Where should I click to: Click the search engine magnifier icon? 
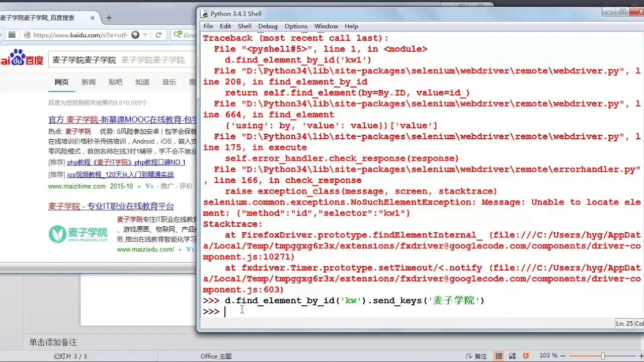(x=177, y=35)
